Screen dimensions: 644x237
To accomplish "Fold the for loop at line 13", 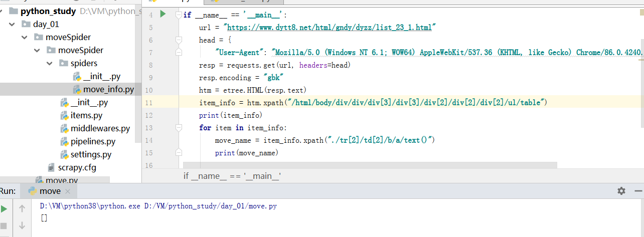I will (x=179, y=128).
